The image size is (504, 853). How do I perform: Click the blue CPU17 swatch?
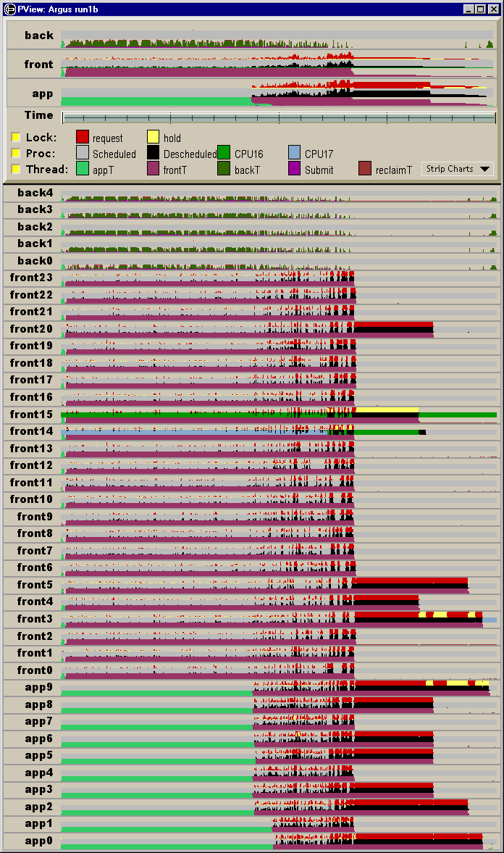pyautogui.click(x=294, y=153)
